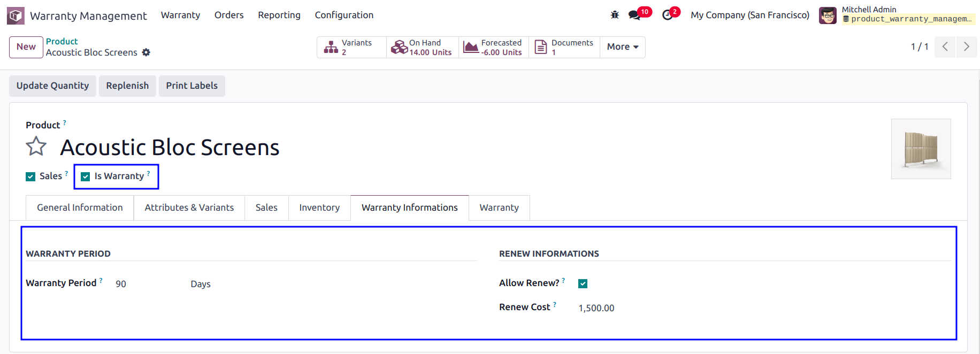Toggle the Is Warranty checkbox

point(86,176)
